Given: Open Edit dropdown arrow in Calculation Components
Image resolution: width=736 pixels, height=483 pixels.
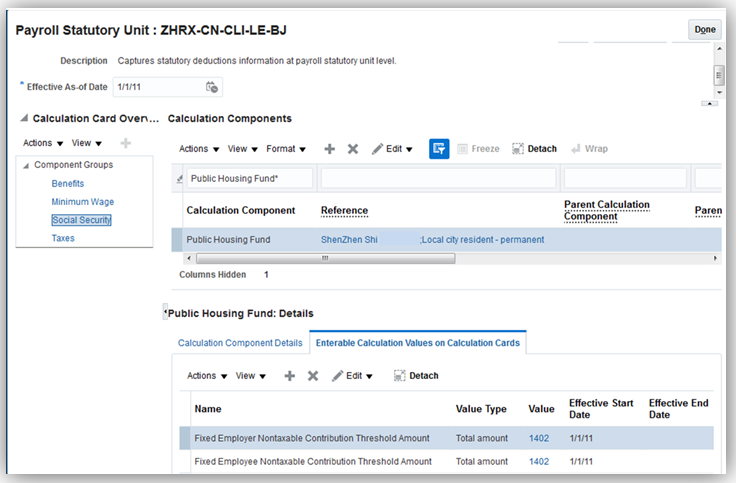Looking at the screenshot, I should pos(409,149).
